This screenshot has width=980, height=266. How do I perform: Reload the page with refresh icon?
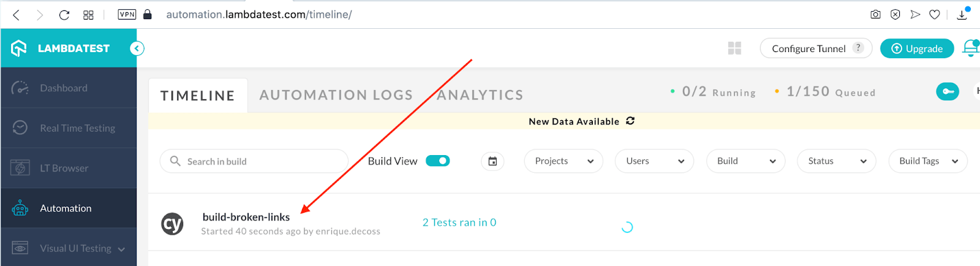(64, 15)
